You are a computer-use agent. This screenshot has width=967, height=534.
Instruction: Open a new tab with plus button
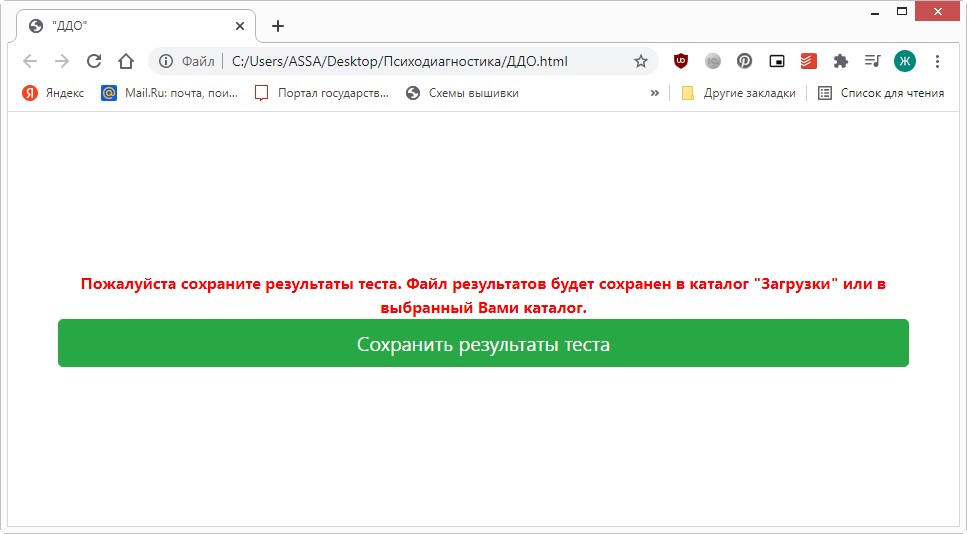pos(278,26)
